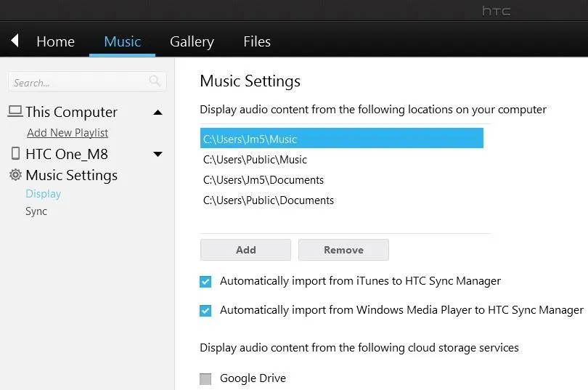Focus the Search input field

[x=87, y=81]
